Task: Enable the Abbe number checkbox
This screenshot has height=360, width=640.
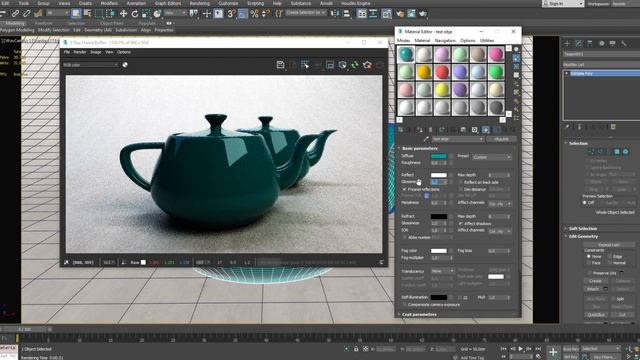Action: [x=404, y=237]
